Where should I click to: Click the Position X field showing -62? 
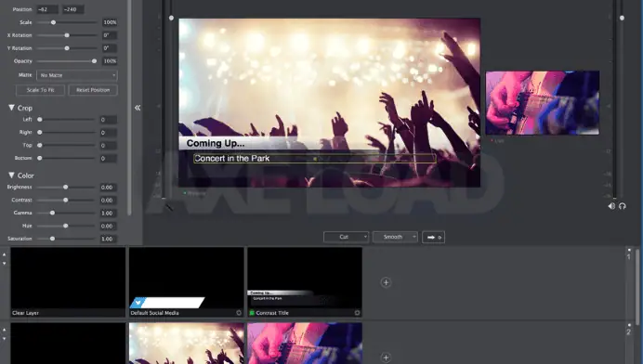[x=47, y=9]
